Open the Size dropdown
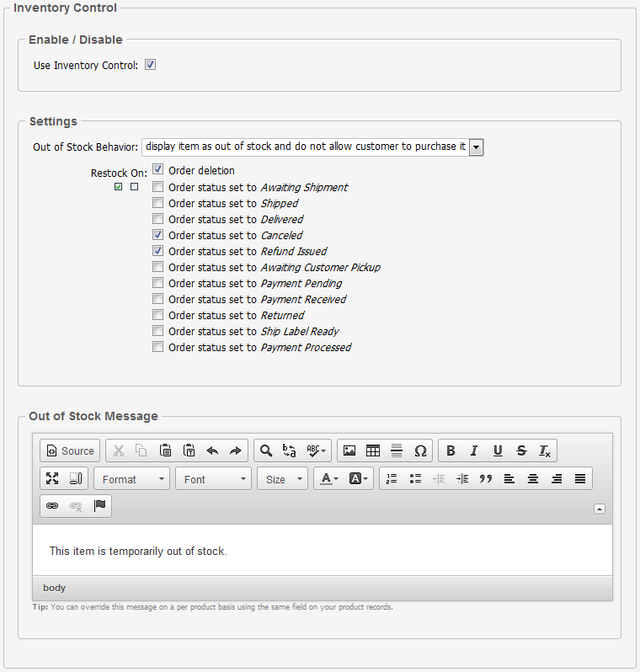Screen dimensions: 640x672 [283, 479]
